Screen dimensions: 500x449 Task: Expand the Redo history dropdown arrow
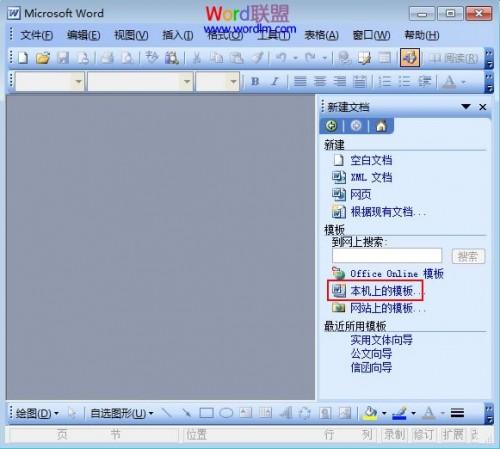[x=325, y=58]
